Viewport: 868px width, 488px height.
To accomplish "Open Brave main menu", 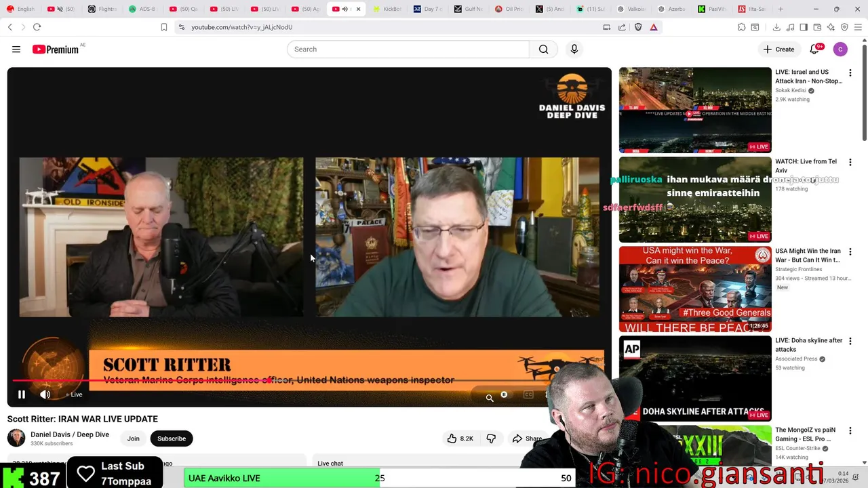I will [859, 27].
